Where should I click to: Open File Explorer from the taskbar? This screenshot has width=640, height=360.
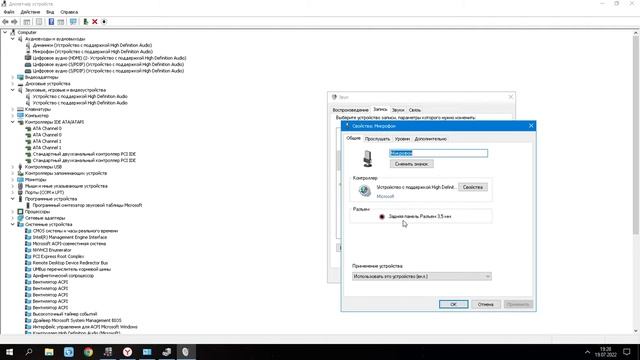click(x=49, y=352)
